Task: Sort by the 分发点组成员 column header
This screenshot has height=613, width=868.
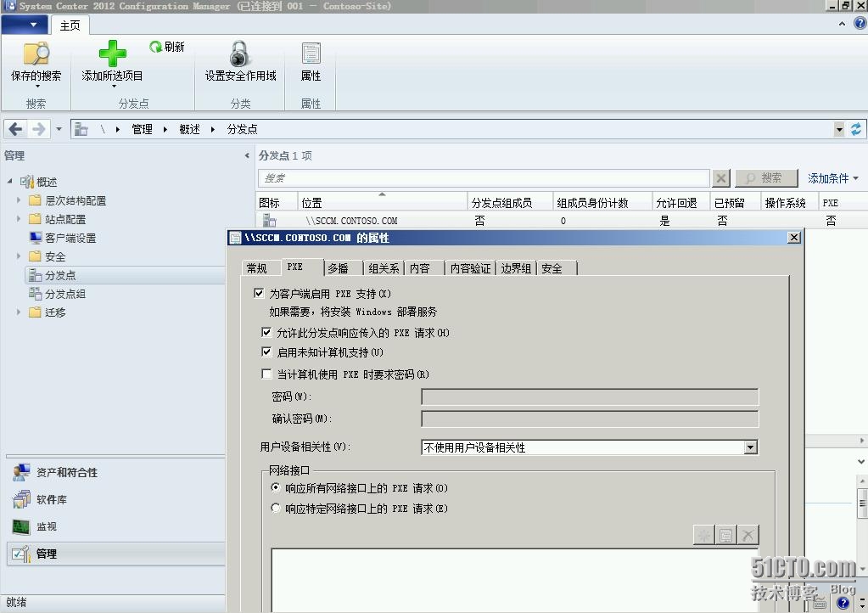Action: coord(510,203)
